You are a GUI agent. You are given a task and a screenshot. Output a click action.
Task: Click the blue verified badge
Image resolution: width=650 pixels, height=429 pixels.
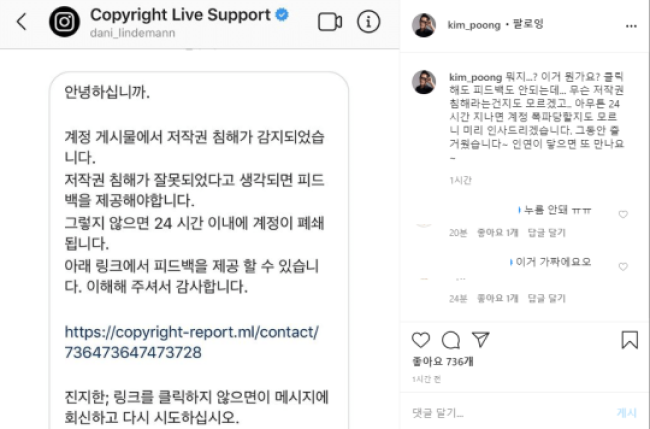(x=282, y=15)
